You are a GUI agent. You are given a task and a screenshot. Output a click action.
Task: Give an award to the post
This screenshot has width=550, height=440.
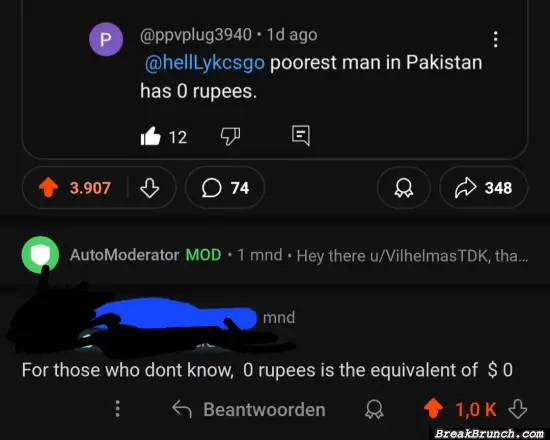coord(403,188)
